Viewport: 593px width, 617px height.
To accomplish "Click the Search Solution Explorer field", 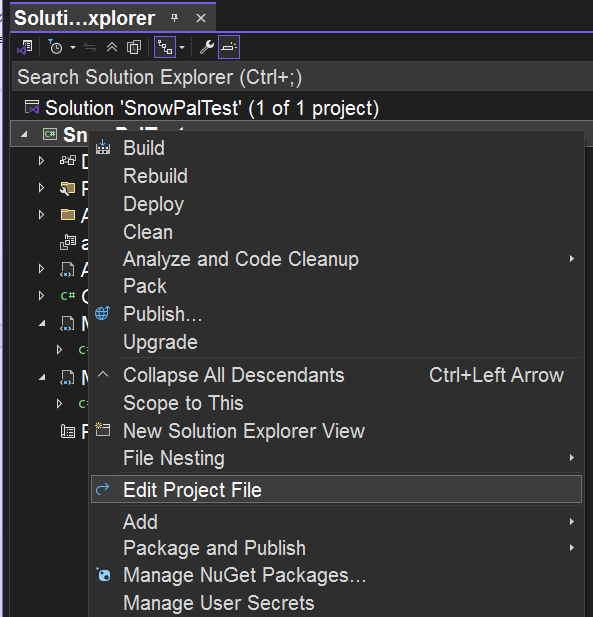I will pos(302,77).
